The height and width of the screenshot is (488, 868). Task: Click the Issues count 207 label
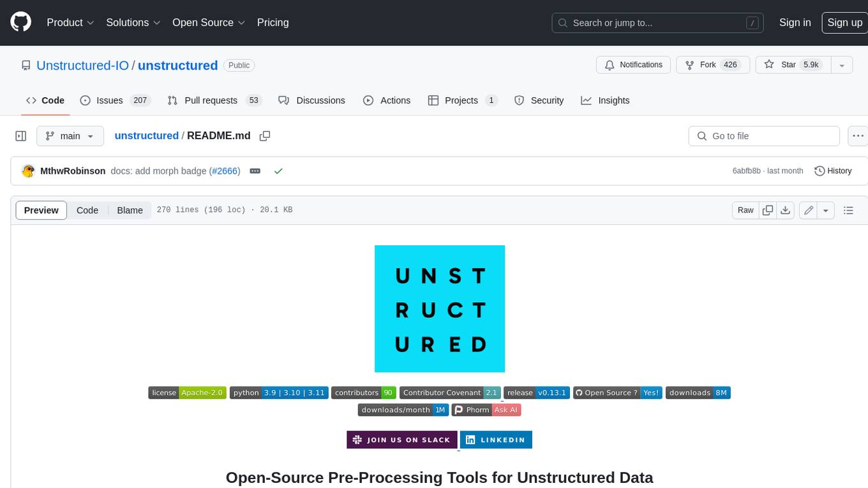(140, 100)
